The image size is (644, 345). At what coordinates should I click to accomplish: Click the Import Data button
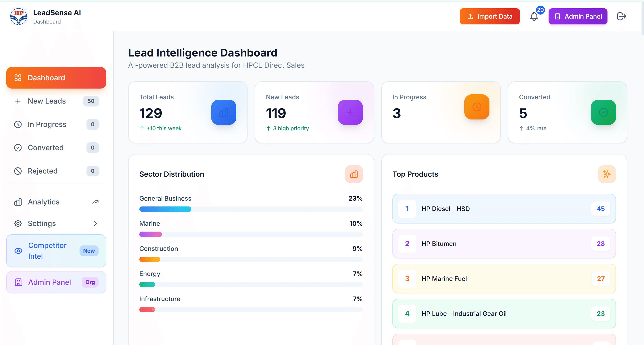point(489,16)
